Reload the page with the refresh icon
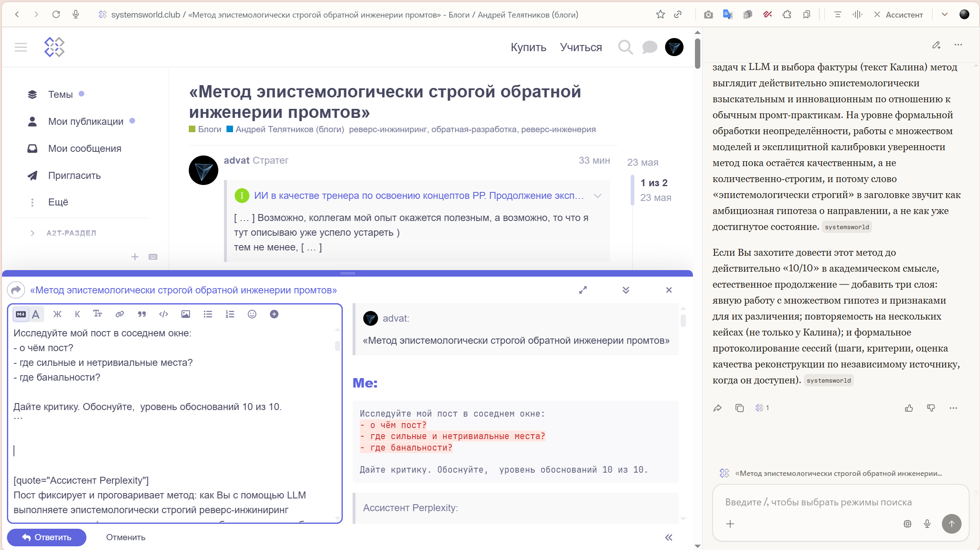This screenshot has height=550, width=980. point(56,15)
